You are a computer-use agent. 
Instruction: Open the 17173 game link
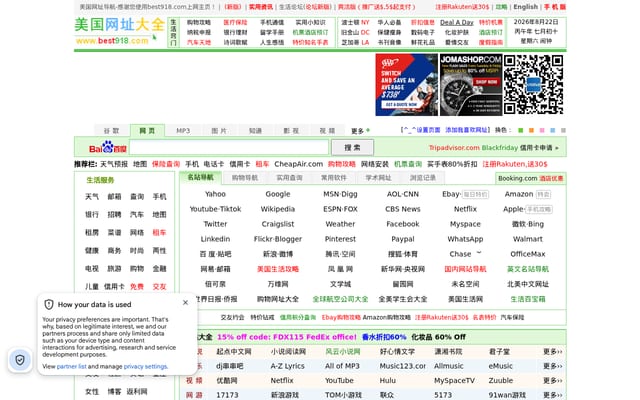point(227,395)
